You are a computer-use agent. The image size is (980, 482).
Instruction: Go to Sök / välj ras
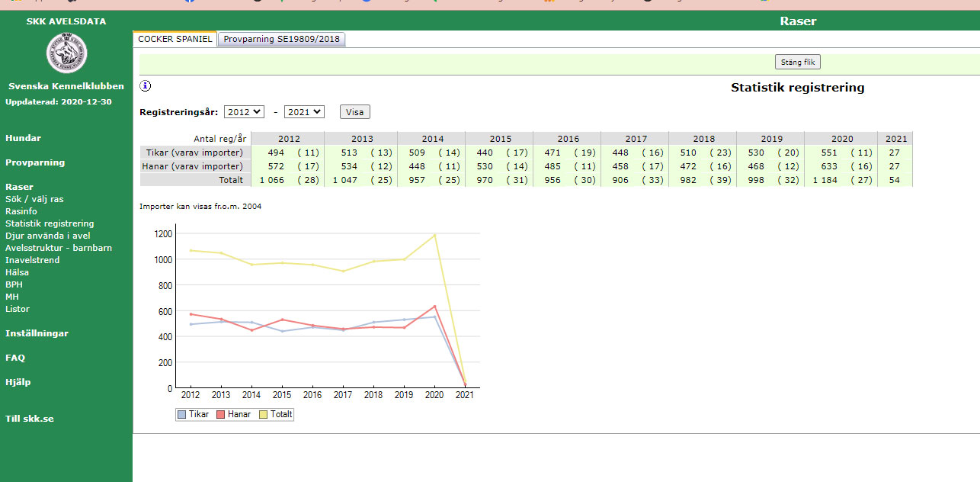click(34, 199)
